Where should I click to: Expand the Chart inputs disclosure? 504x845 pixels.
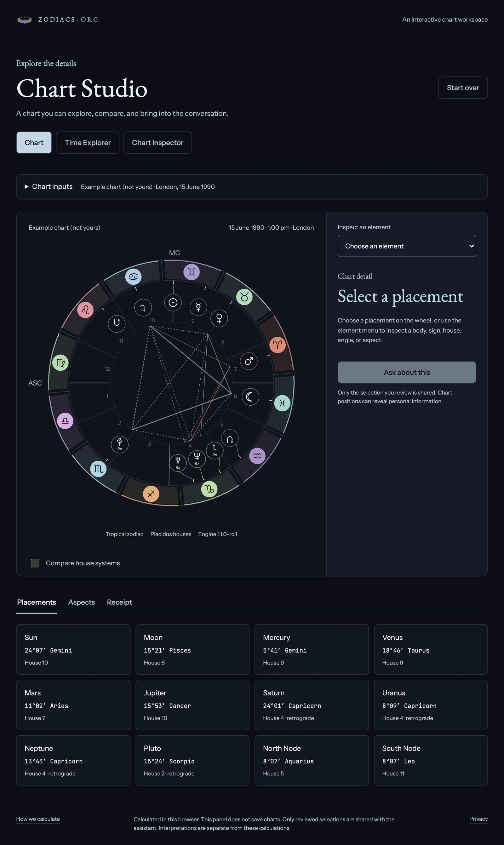(x=252, y=187)
